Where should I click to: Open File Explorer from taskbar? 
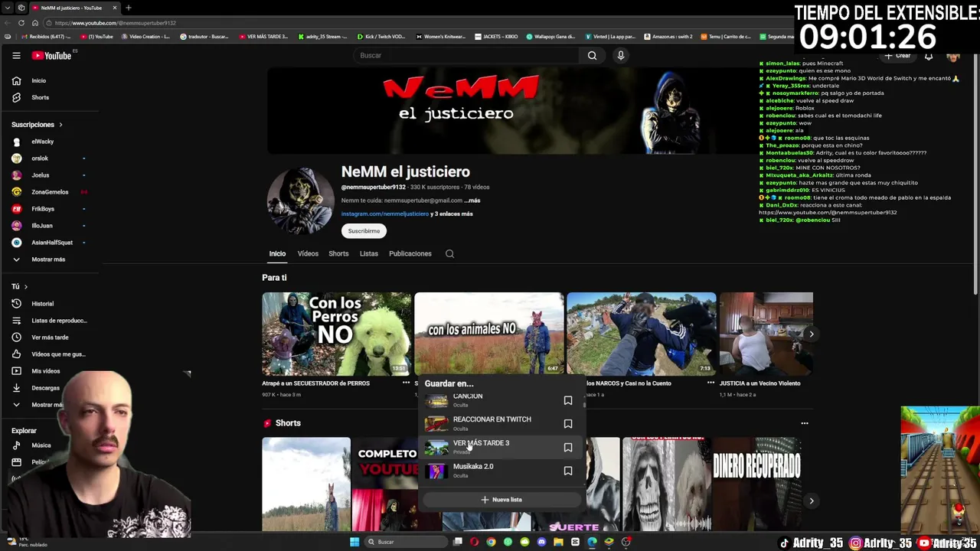click(x=558, y=542)
